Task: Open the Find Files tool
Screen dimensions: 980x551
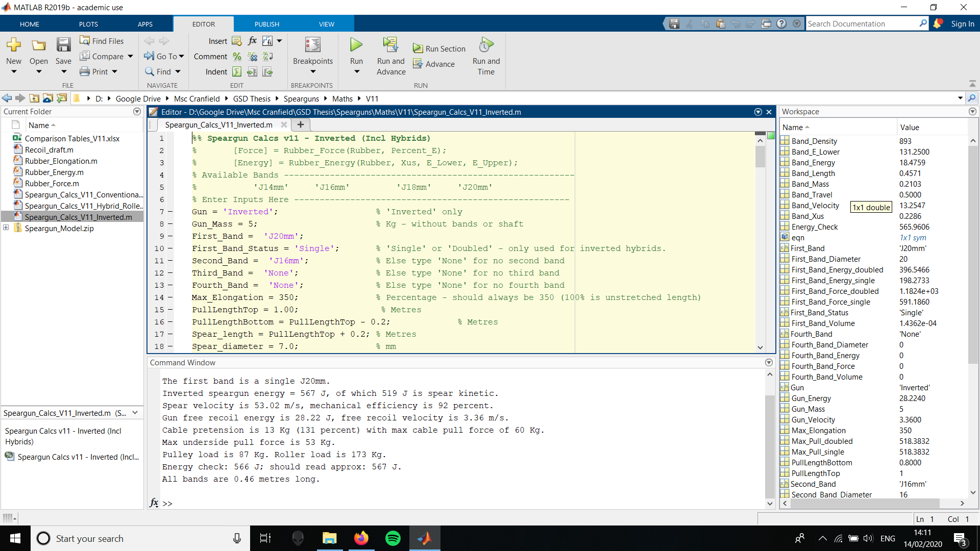Action: (102, 41)
